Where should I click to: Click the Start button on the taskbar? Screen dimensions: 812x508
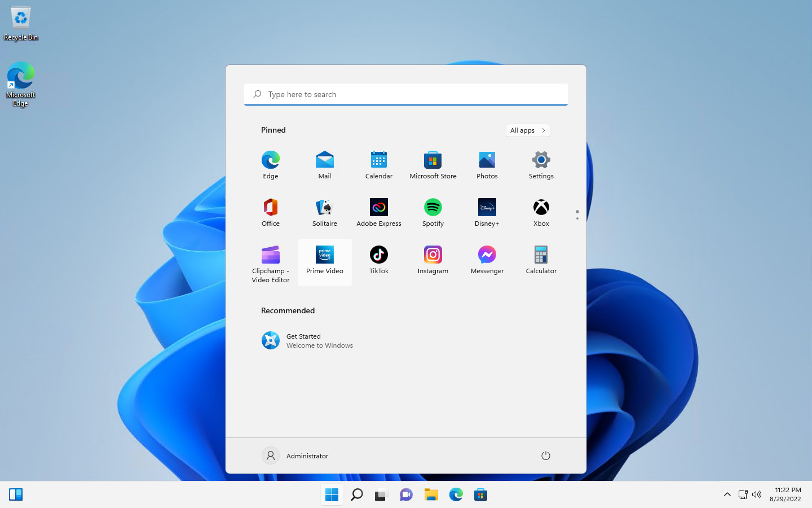332,495
